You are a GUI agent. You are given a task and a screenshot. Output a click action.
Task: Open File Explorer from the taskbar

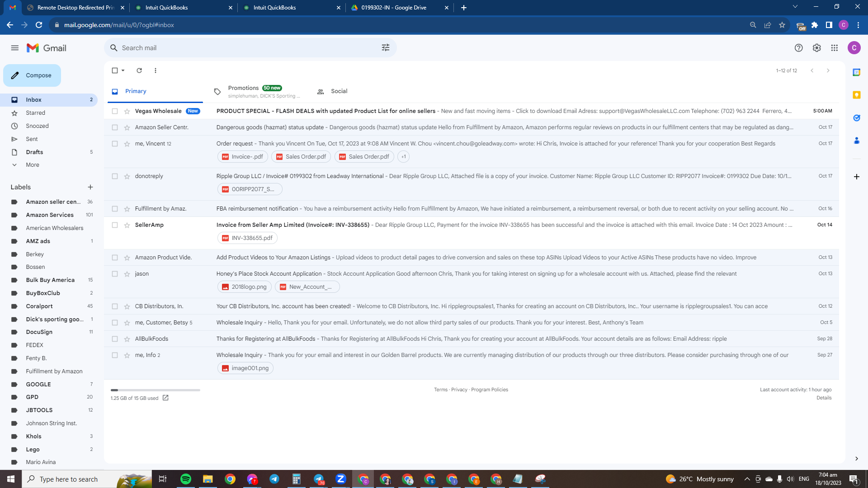pyautogui.click(x=208, y=479)
